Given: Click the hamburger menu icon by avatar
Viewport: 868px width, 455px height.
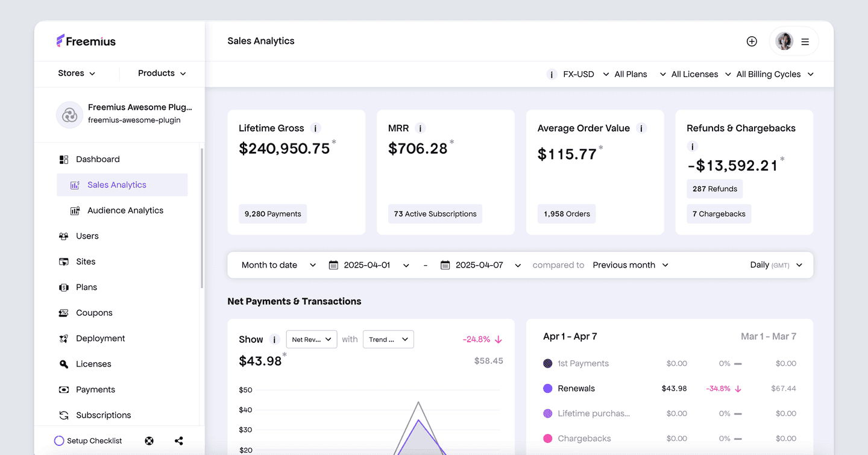Looking at the screenshot, I should click(x=805, y=42).
